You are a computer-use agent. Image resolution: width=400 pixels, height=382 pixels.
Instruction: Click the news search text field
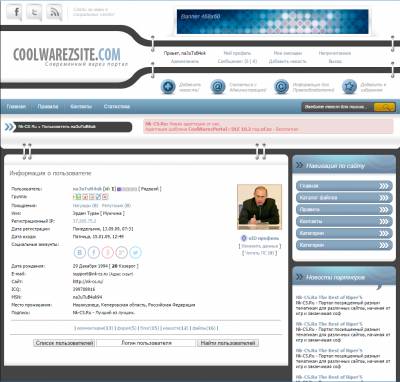pos(338,107)
